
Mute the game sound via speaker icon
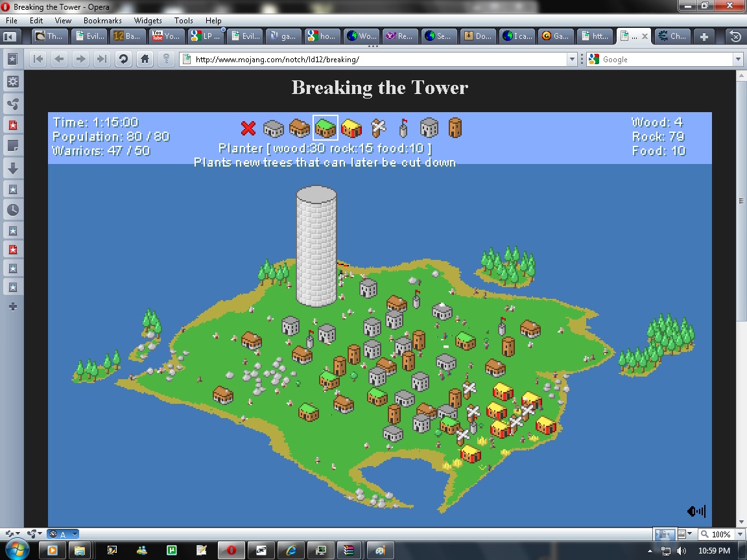(696, 511)
